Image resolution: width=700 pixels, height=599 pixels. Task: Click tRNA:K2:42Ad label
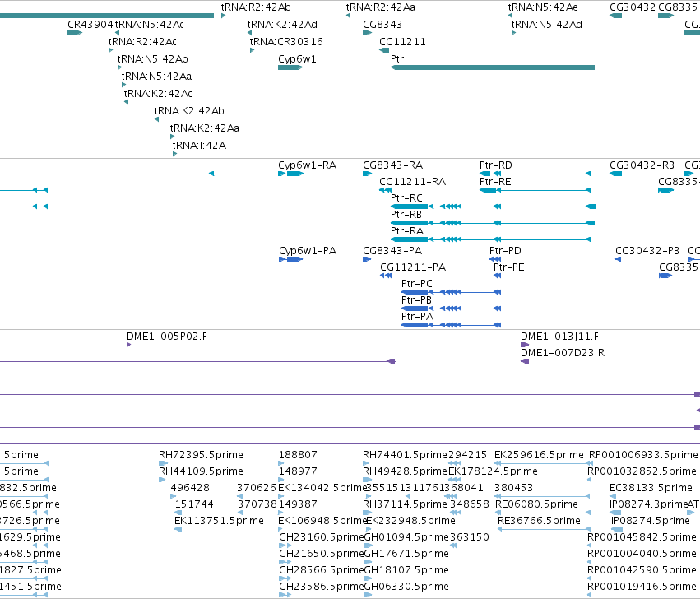click(282, 25)
